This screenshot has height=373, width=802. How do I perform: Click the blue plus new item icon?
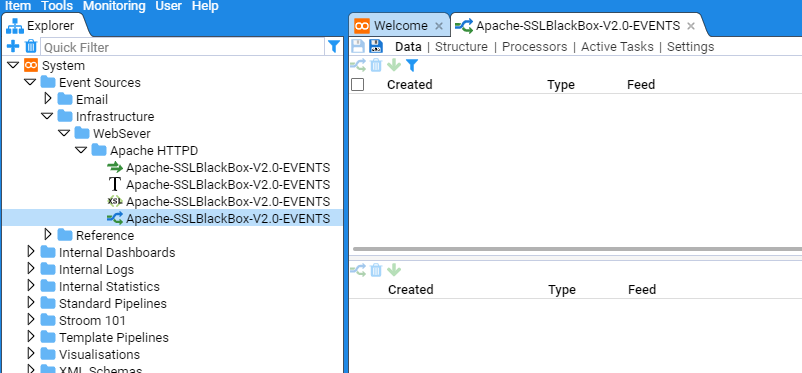(13, 47)
